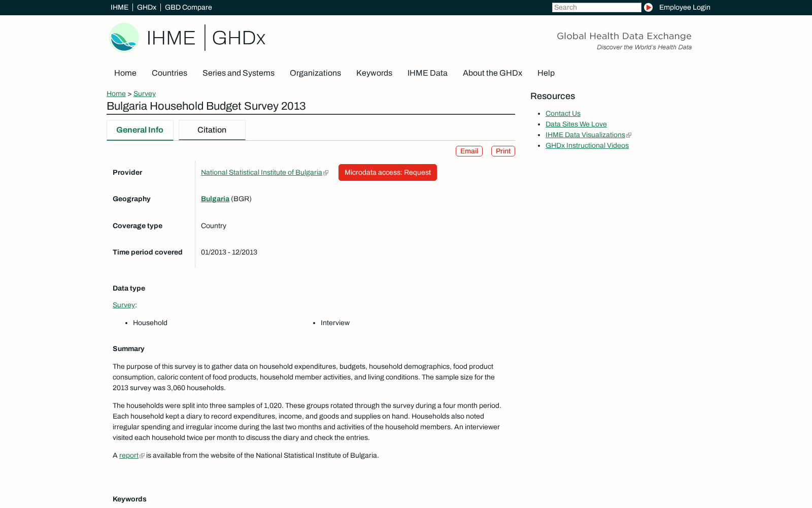This screenshot has height=508, width=812.
Task: Click the Search input field
Action: tap(596, 7)
